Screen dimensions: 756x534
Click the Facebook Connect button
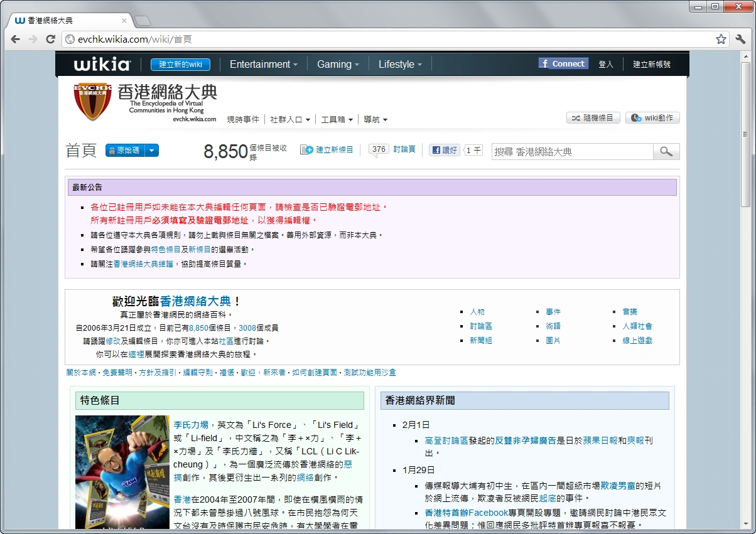point(563,63)
